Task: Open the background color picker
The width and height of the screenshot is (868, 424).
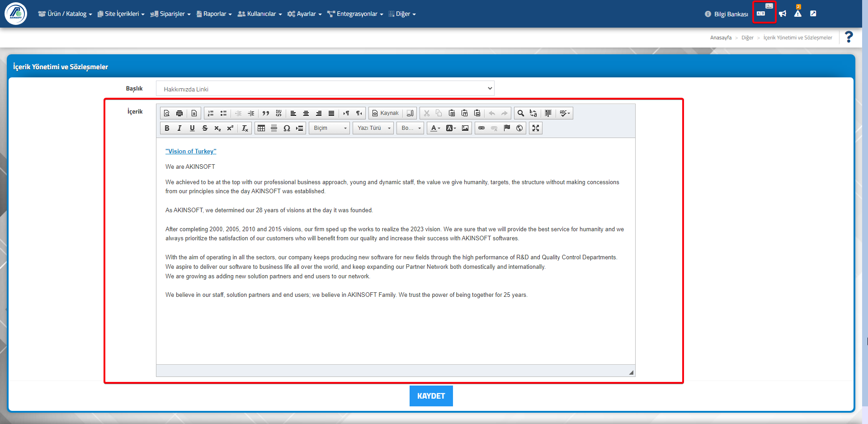Action: [451, 128]
